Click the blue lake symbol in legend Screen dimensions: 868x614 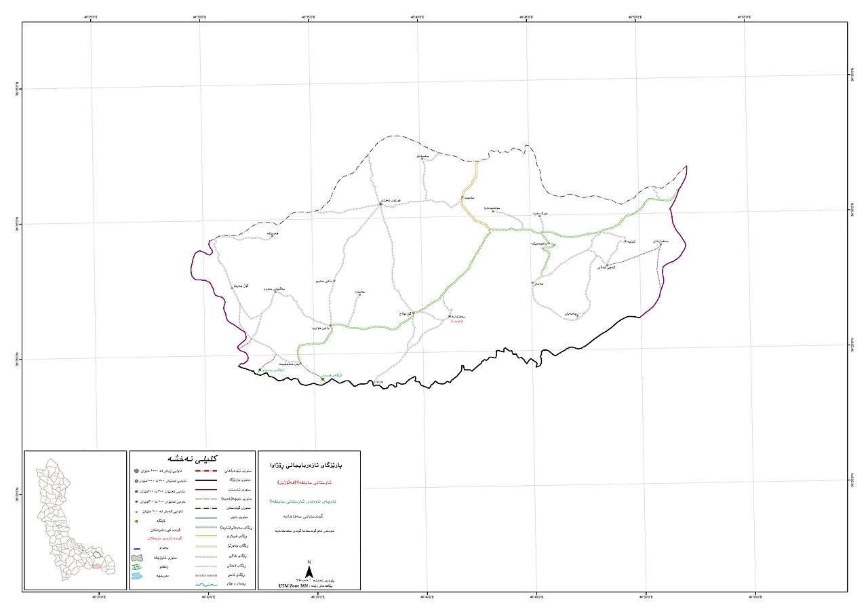click(x=136, y=577)
